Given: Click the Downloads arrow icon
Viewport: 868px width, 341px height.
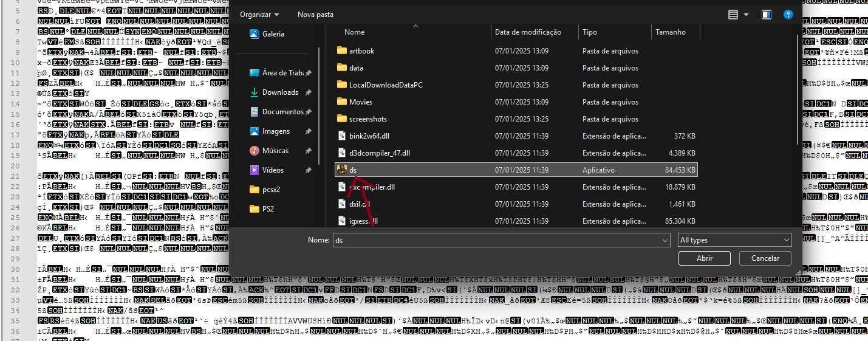Looking at the screenshot, I should coord(255,92).
